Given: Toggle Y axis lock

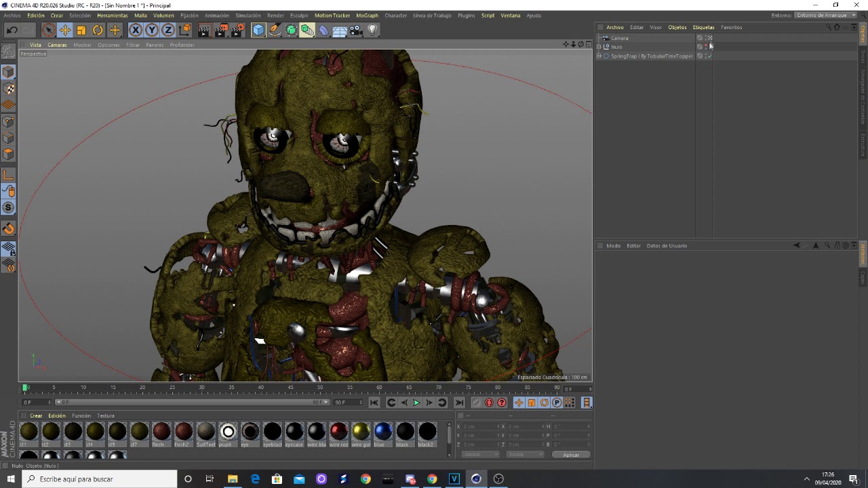Looking at the screenshot, I should 152,30.
